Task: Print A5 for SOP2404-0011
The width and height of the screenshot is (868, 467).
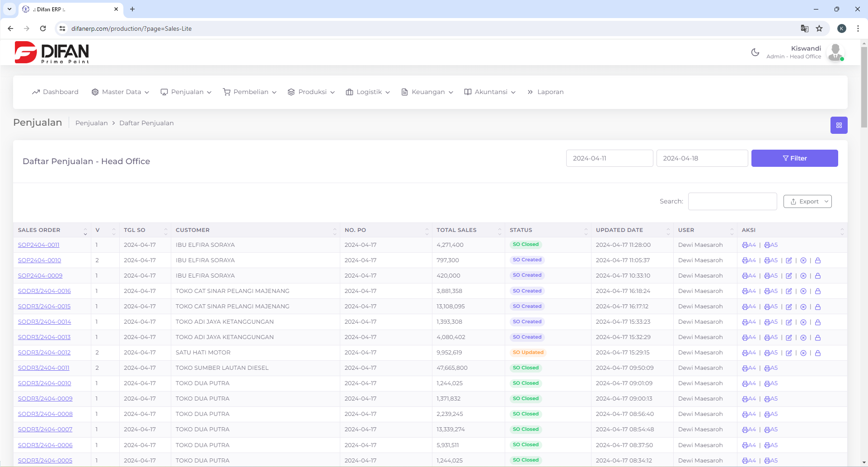Action: point(771,245)
